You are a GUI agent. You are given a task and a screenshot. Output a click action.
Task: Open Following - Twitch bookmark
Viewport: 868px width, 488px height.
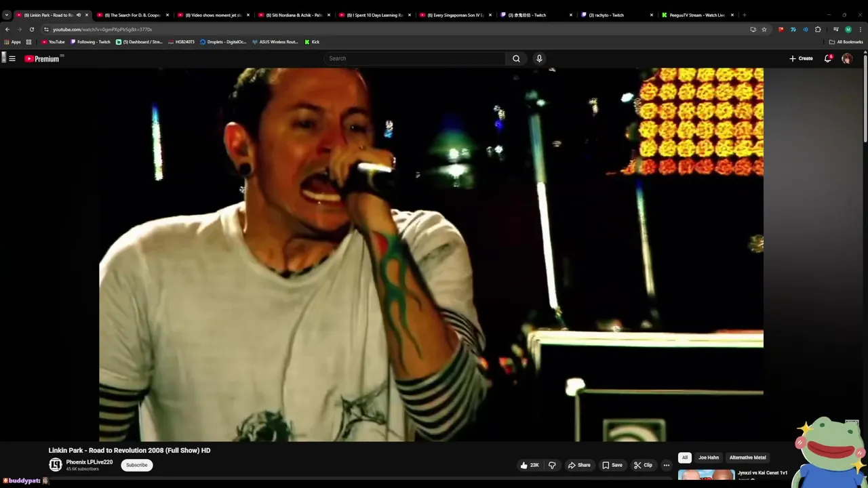[90, 42]
